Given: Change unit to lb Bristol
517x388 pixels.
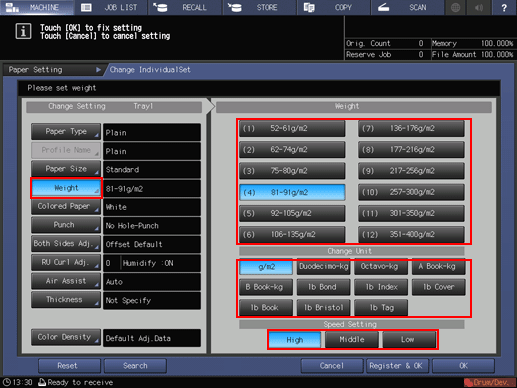Looking at the screenshot, I should (x=323, y=308).
